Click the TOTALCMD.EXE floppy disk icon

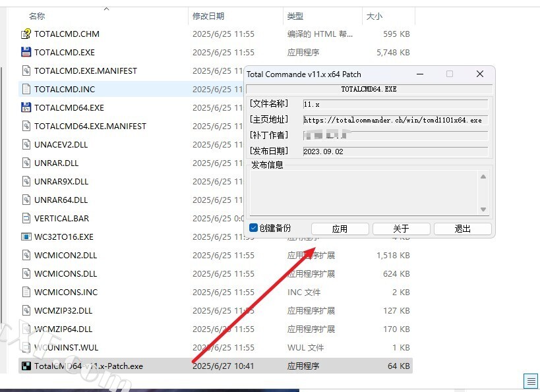(x=26, y=52)
